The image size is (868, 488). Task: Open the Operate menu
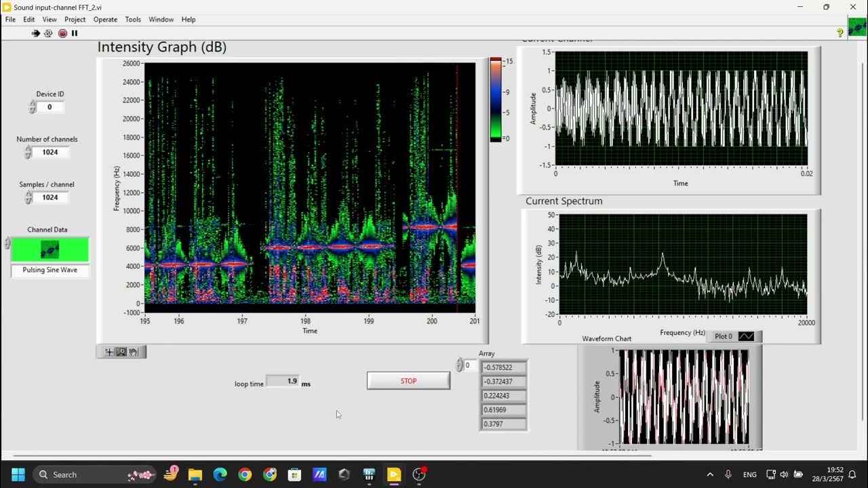[105, 20]
